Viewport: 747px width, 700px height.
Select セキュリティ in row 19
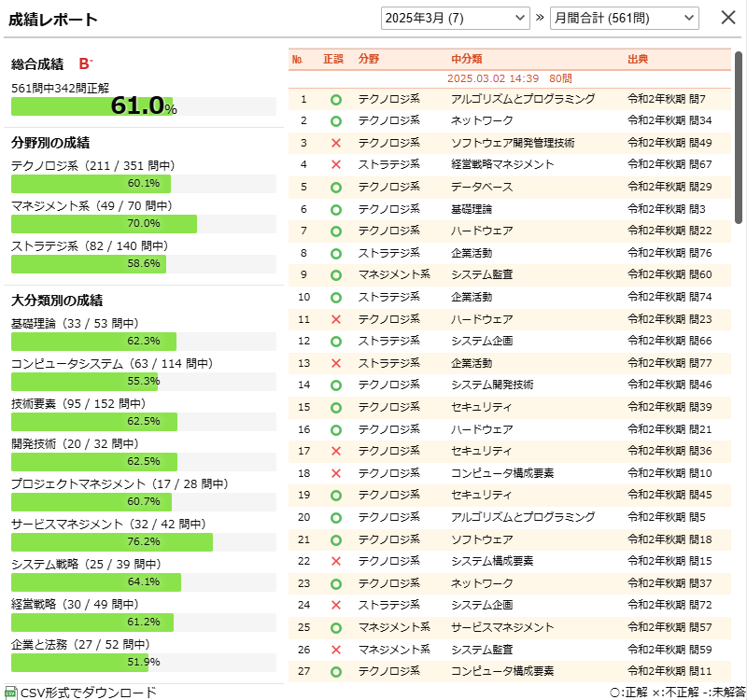pos(482,495)
